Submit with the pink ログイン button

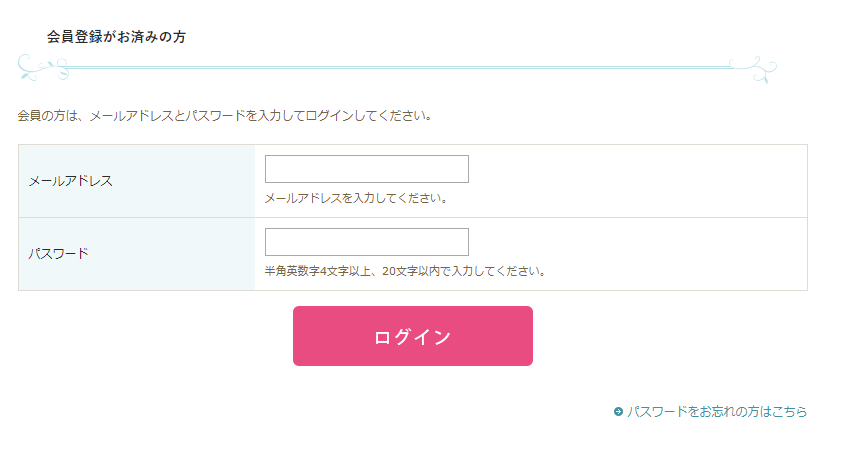click(x=412, y=336)
